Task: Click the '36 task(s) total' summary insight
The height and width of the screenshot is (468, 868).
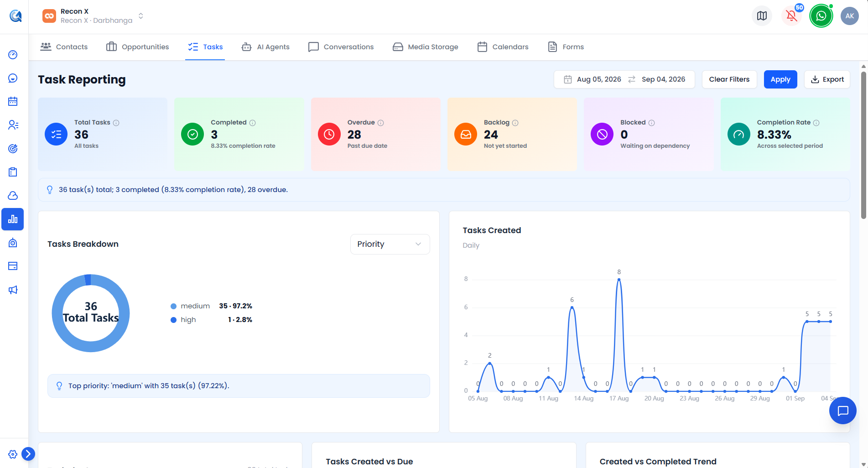Action: click(x=173, y=190)
